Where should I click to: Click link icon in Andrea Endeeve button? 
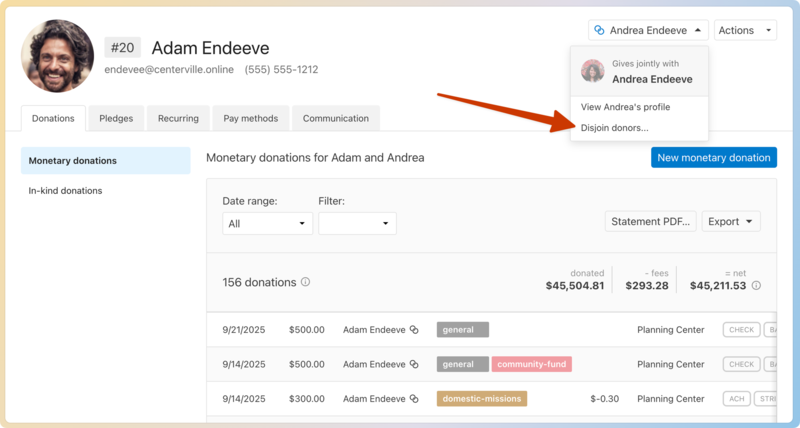598,30
